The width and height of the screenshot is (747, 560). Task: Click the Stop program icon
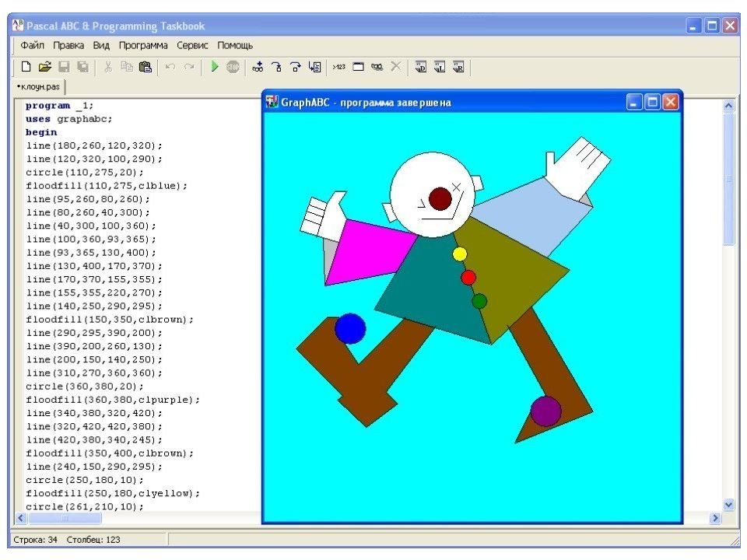click(x=233, y=67)
